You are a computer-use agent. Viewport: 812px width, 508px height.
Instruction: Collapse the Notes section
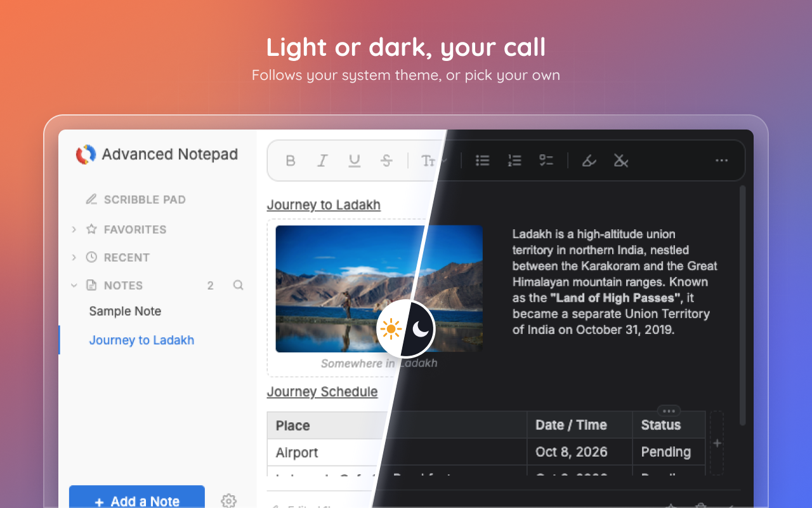[x=74, y=285]
